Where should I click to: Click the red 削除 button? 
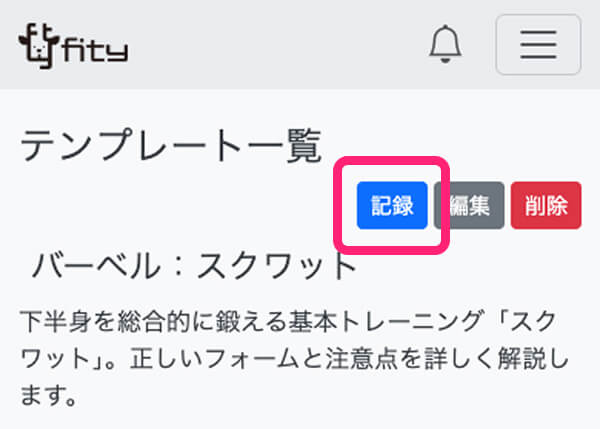coord(546,206)
